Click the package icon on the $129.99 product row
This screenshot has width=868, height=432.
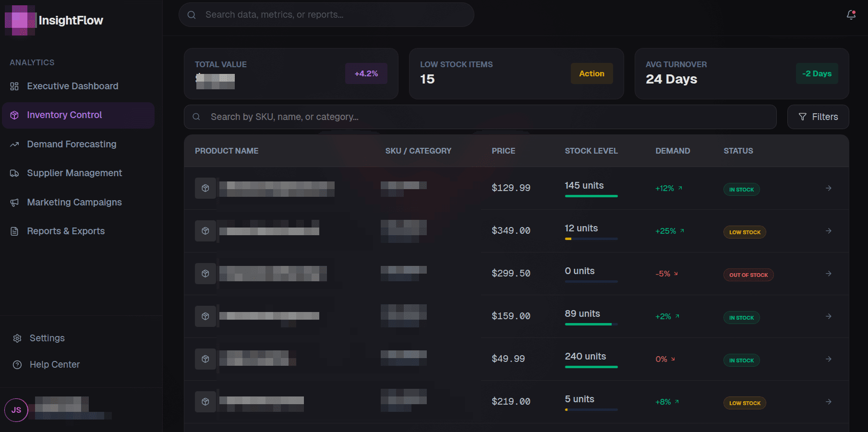(x=205, y=188)
